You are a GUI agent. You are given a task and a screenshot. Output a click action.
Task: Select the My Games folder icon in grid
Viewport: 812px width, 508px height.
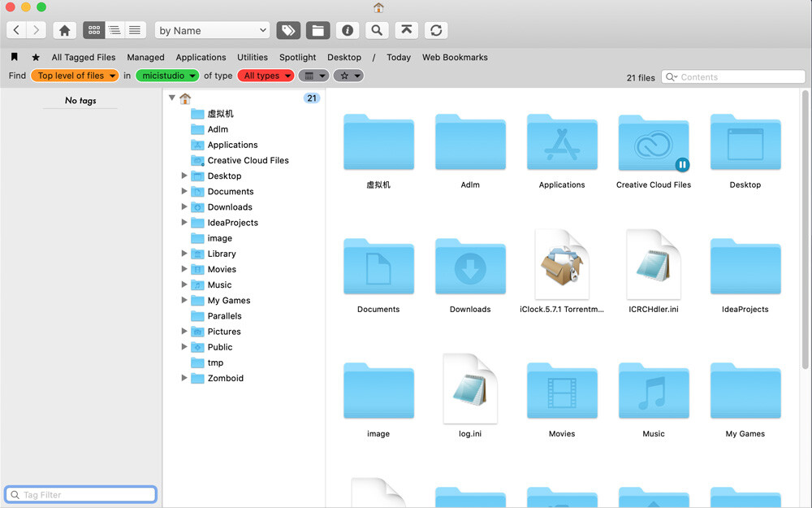click(x=745, y=391)
